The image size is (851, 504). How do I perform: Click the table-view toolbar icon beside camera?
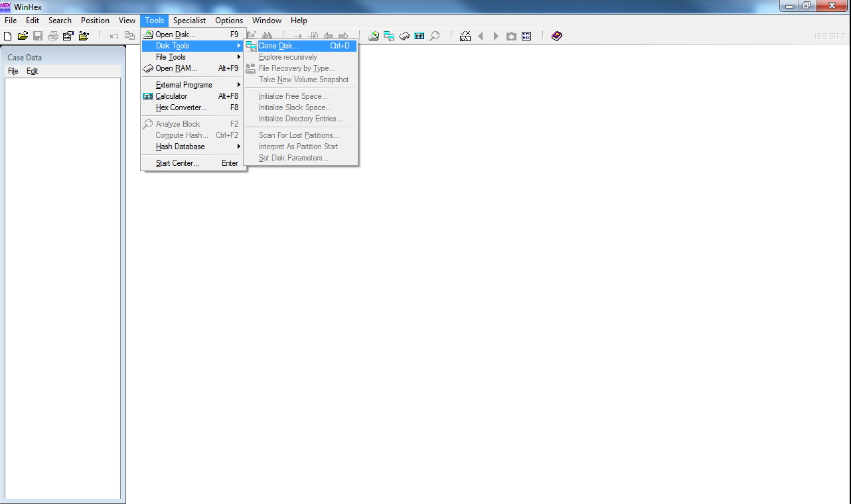pos(526,36)
